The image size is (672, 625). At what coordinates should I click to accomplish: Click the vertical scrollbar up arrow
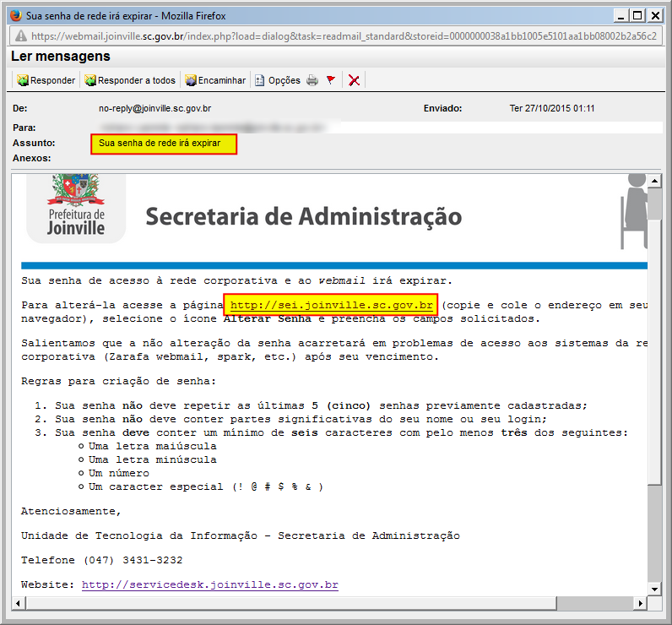[655, 181]
